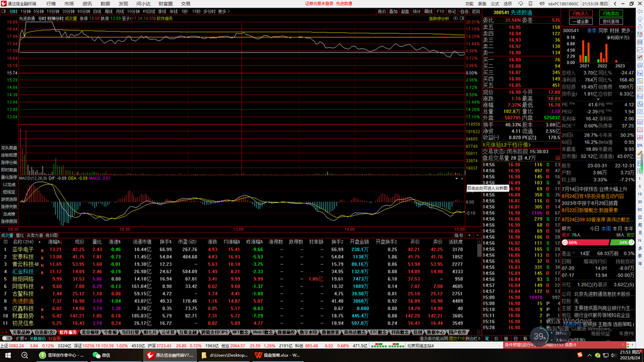Click the down arrow icon in right sidebar
The width and height of the screenshot is (644, 362).
click(640, 27)
